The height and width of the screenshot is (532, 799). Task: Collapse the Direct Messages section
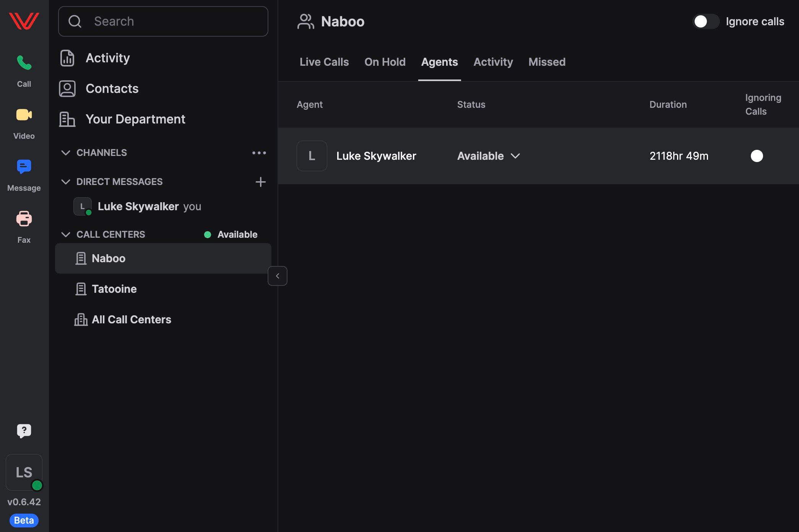(x=66, y=182)
